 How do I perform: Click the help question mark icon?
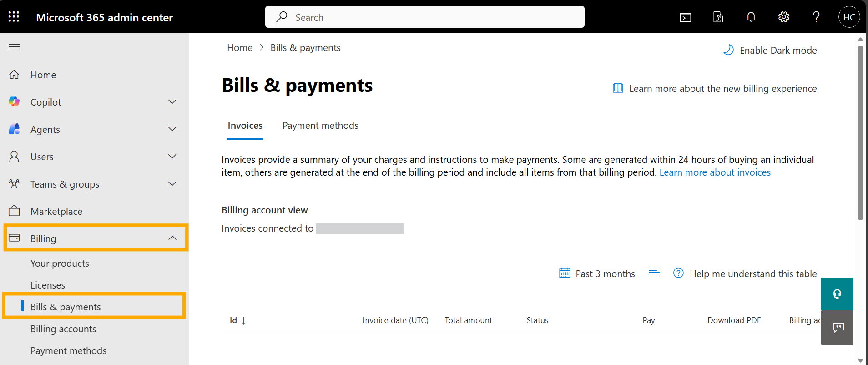pos(817,17)
